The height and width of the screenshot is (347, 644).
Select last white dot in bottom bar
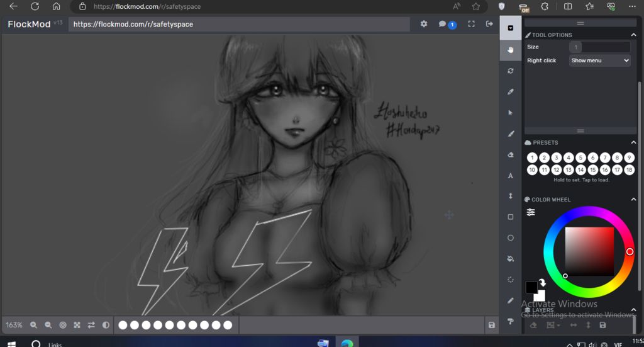228,325
